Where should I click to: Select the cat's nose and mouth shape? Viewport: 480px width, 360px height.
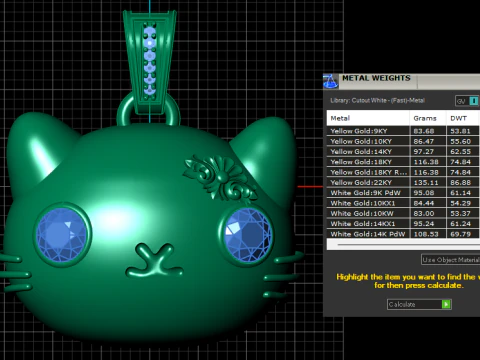pos(154,261)
